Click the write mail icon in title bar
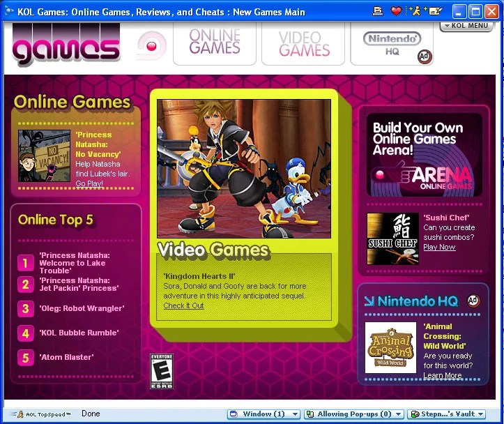Image resolution: width=504 pixels, height=424 pixels. tap(434, 12)
